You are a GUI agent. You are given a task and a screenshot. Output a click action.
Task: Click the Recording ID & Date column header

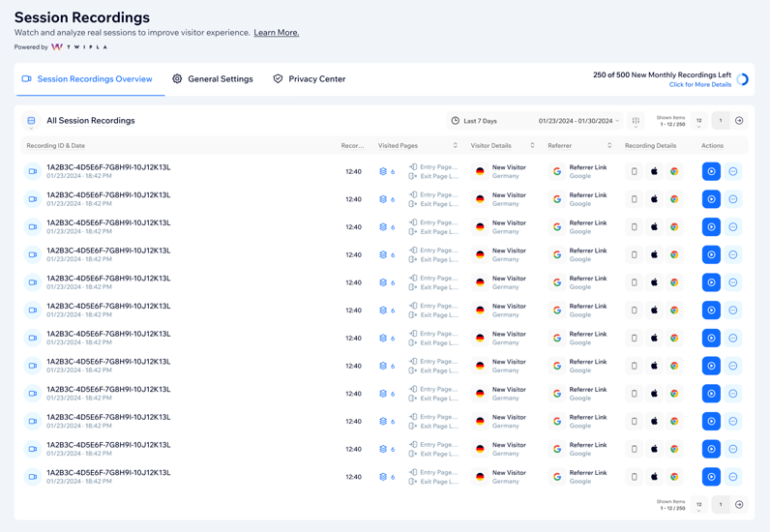coord(55,146)
